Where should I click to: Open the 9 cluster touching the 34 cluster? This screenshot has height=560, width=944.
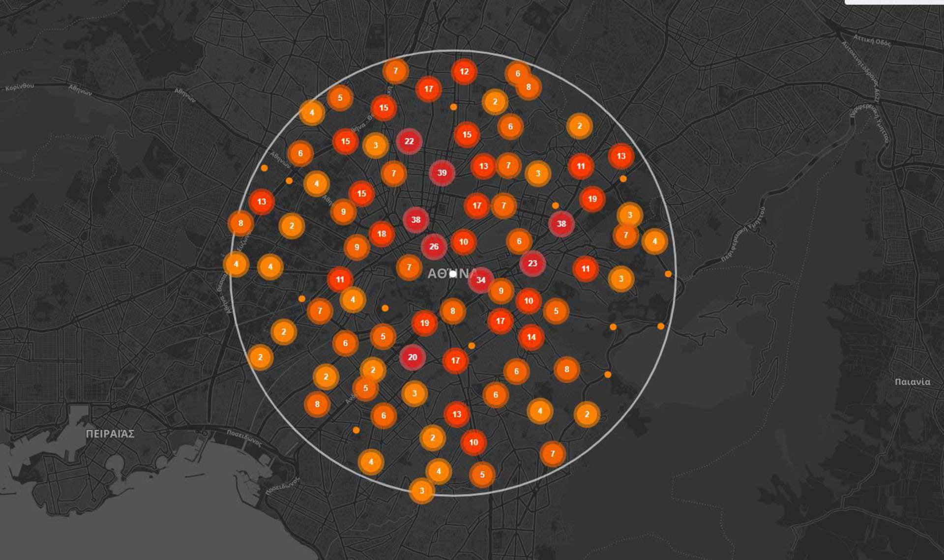coord(501,291)
